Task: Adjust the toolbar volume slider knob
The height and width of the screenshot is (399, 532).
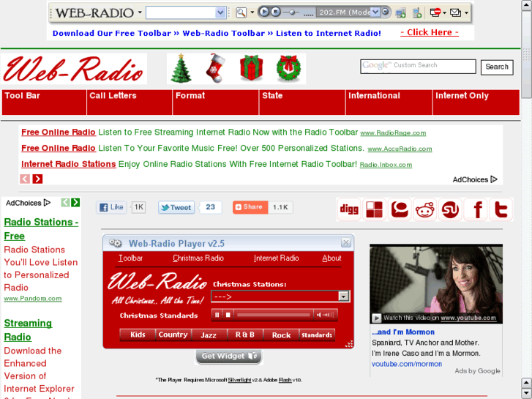Action: coord(292,12)
